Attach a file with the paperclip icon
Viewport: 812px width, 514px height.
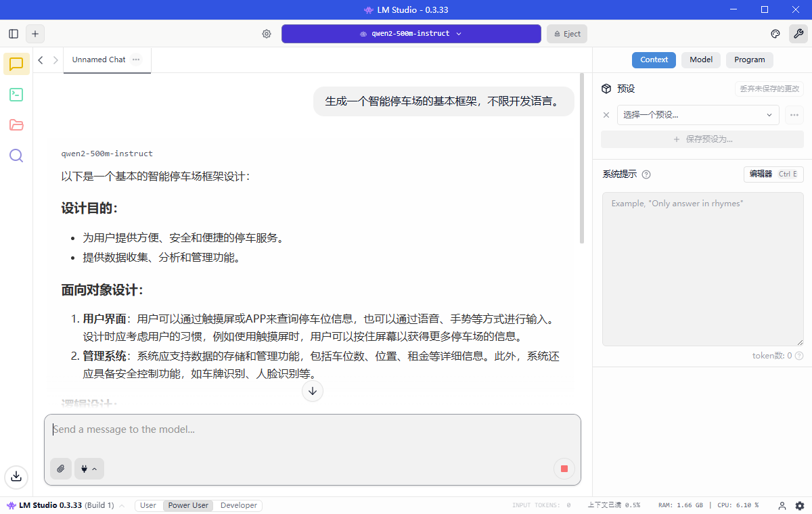(60, 469)
